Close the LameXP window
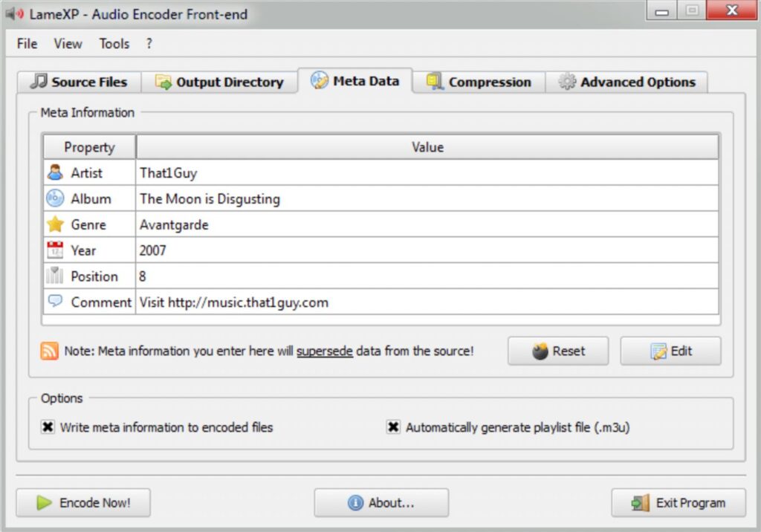Image resolution: width=761 pixels, height=532 pixels. pyautogui.click(x=731, y=10)
